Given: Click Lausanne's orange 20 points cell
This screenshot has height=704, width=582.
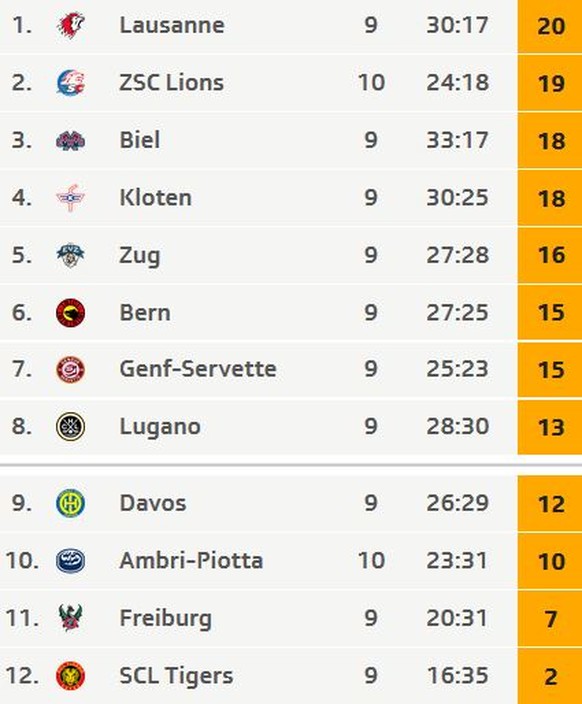Looking at the screenshot, I should (x=550, y=26).
